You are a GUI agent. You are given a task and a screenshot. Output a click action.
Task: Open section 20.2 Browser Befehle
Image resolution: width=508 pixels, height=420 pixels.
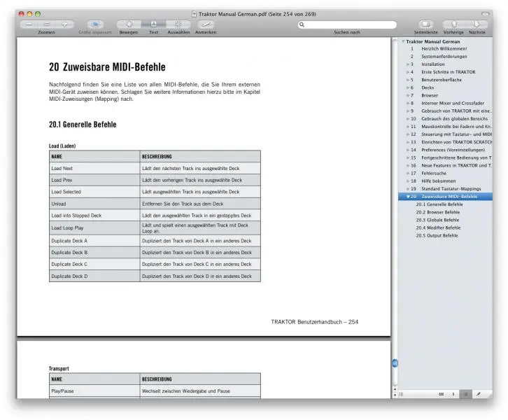pyautogui.click(x=439, y=212)
